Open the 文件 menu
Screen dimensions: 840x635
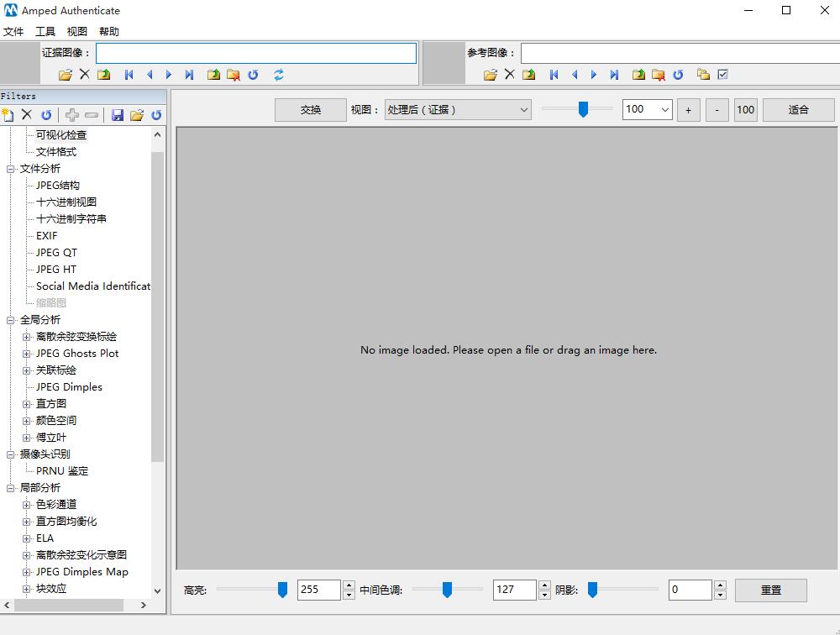pos(13,32)
